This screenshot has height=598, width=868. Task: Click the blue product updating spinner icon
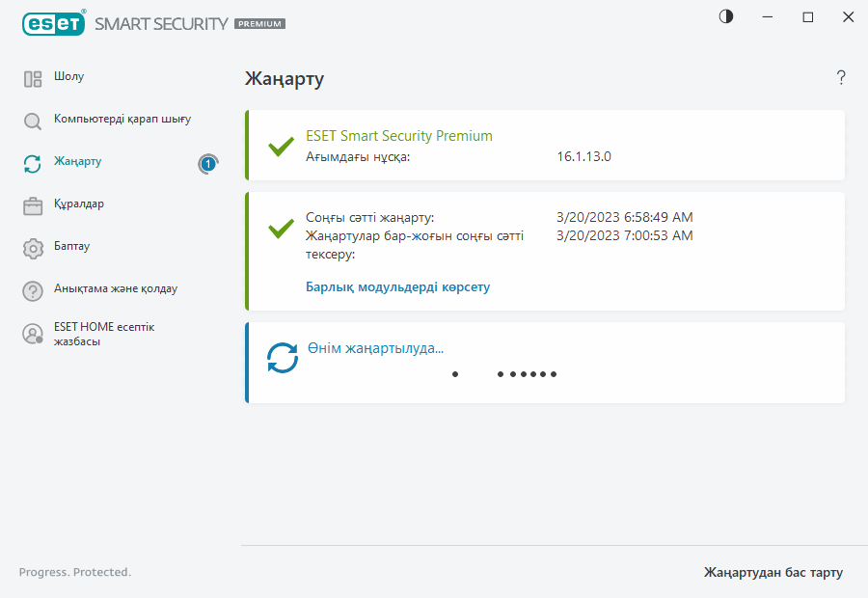[x=283, y=358]
